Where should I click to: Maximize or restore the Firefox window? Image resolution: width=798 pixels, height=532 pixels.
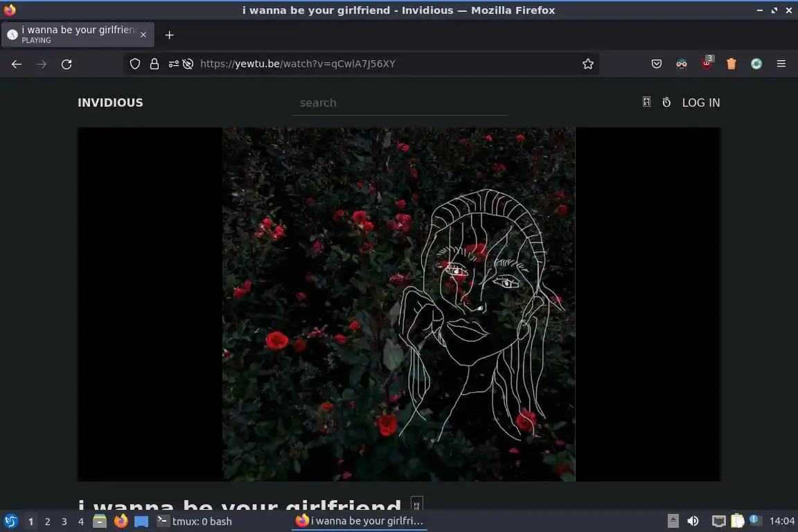point(774,10)
